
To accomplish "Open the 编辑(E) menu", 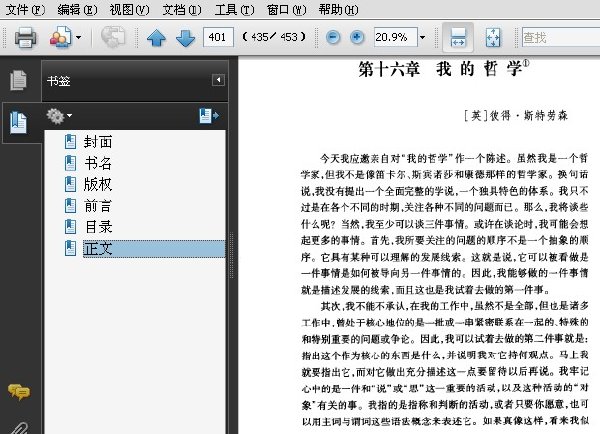I will pyautogui.click(x=77, y=9).
